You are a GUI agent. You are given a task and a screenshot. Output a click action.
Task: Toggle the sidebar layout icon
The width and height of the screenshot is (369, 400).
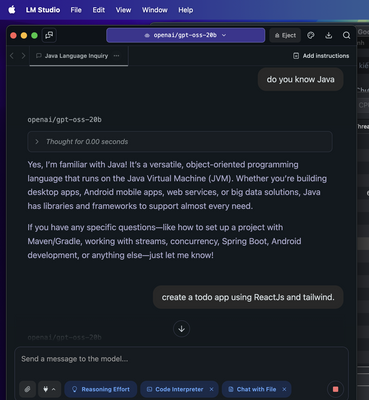tap(49, 35)
